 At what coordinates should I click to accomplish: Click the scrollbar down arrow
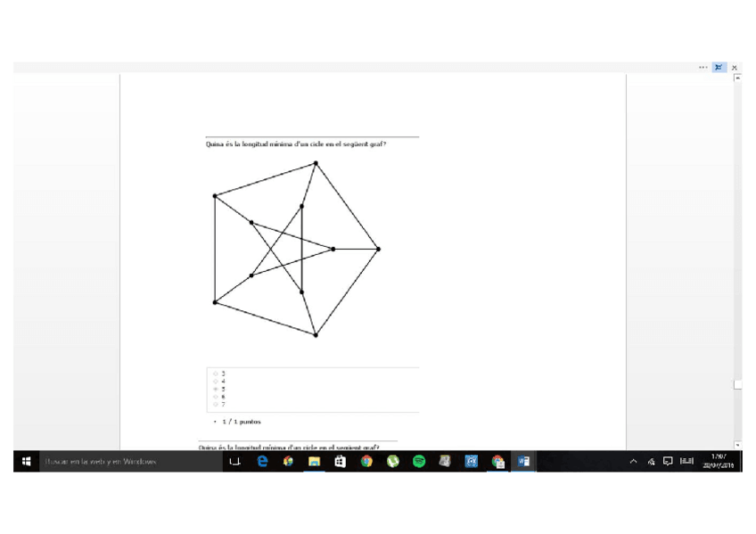[x=737, y=445]
